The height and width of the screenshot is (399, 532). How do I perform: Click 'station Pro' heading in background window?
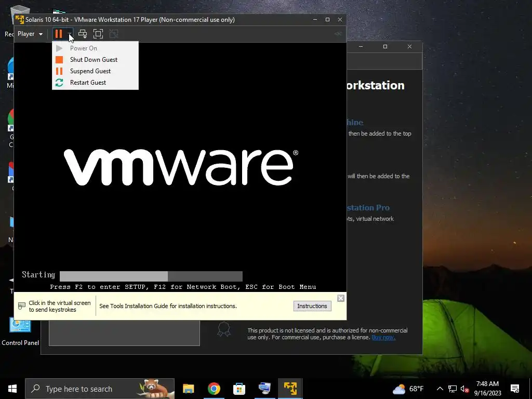(368, 208)
